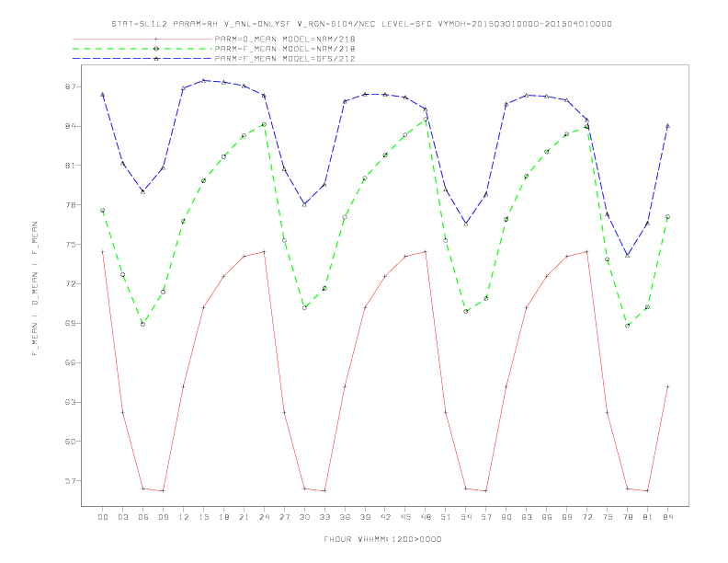The image size is (728, 563).
Task: Click x-axis forecast hour label 09
Action: point(163,517)
